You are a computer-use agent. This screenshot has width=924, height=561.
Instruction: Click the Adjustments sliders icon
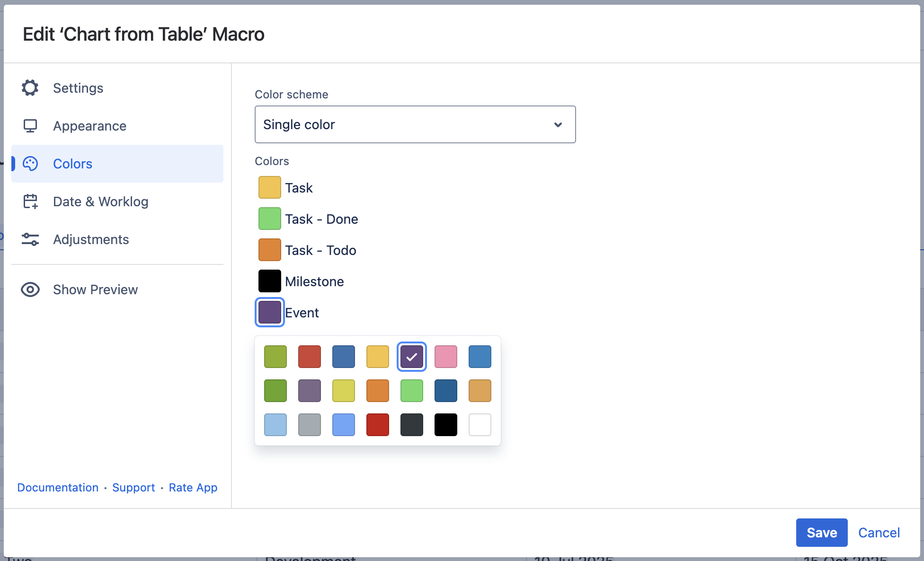30,239
